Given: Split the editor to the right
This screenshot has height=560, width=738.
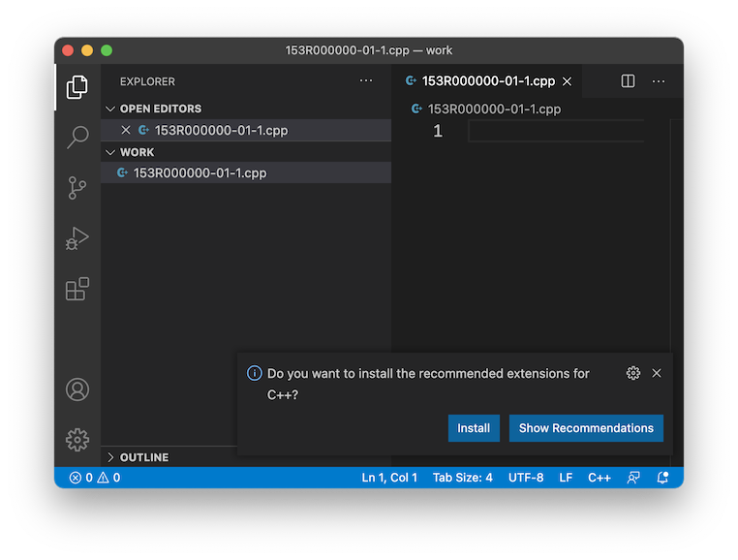Looking at the screenshot, I should click(628, 81).
